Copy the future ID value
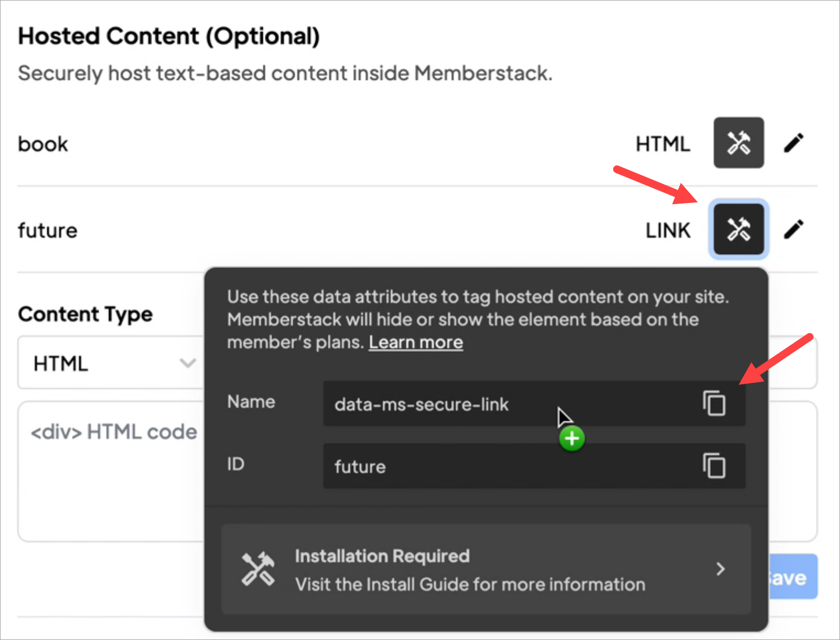The image size is (840, 640). tap(714, 466)
